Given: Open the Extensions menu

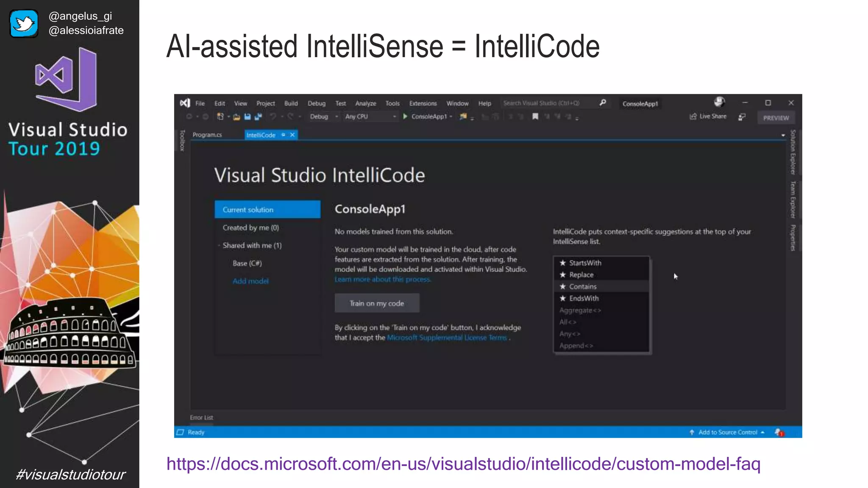Looking at the screenshot, I should pyautogui.click(x=423, y=103).
